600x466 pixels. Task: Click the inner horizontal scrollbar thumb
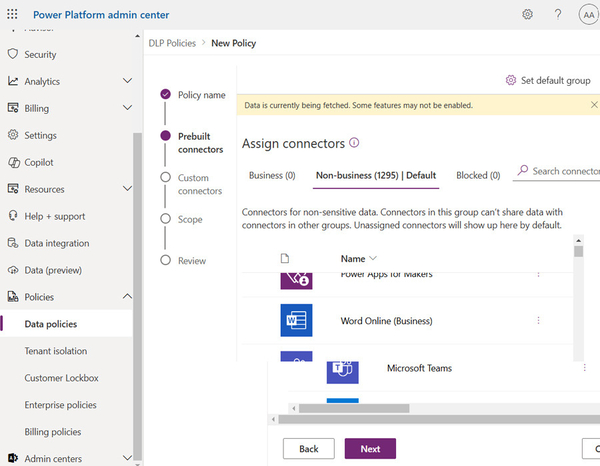(354, 408)
